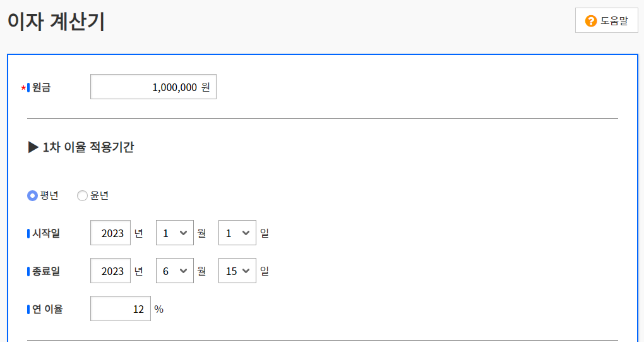644x342 pixels.
Task: Click the 원금 amount input field
Action: pos(153,87)
